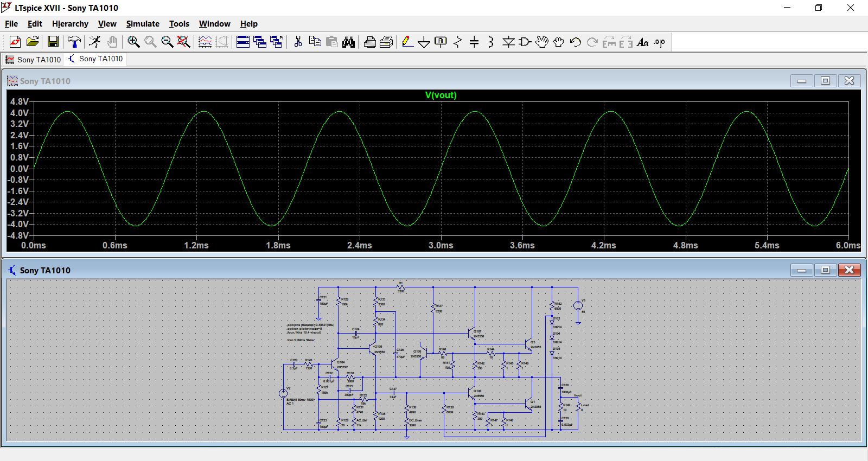Click the Zoom Full Extents icon
868x461 pixels.
pos(184,42)
